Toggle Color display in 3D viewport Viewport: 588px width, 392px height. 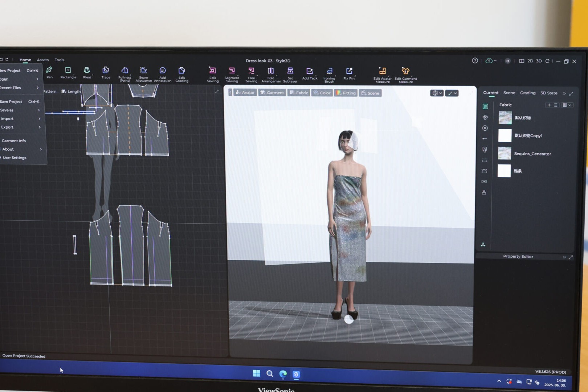322,93
